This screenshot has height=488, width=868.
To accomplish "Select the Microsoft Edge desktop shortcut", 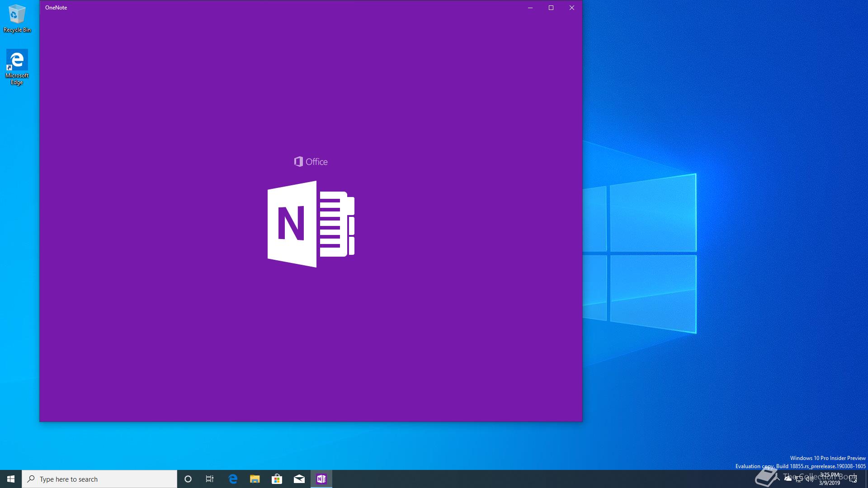I will click(17, 67).
